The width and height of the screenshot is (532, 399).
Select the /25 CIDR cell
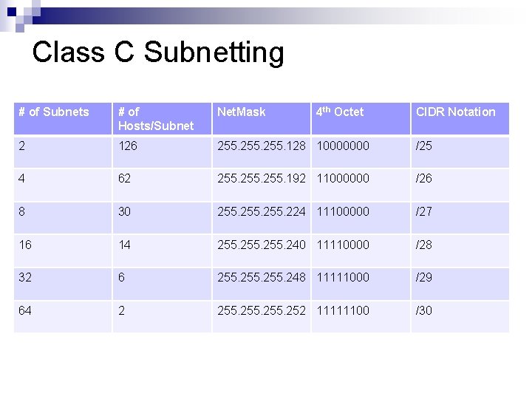click(424, 146)
